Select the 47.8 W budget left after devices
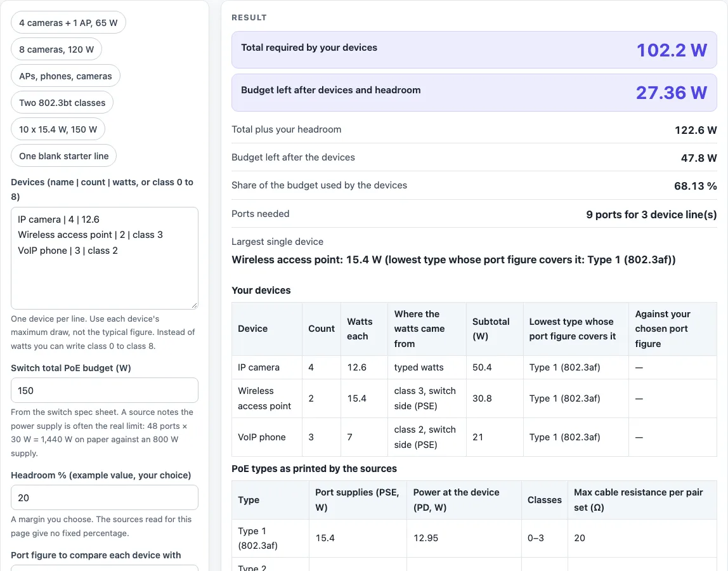This screenshot has height=571, width=728. coord(699,158)
